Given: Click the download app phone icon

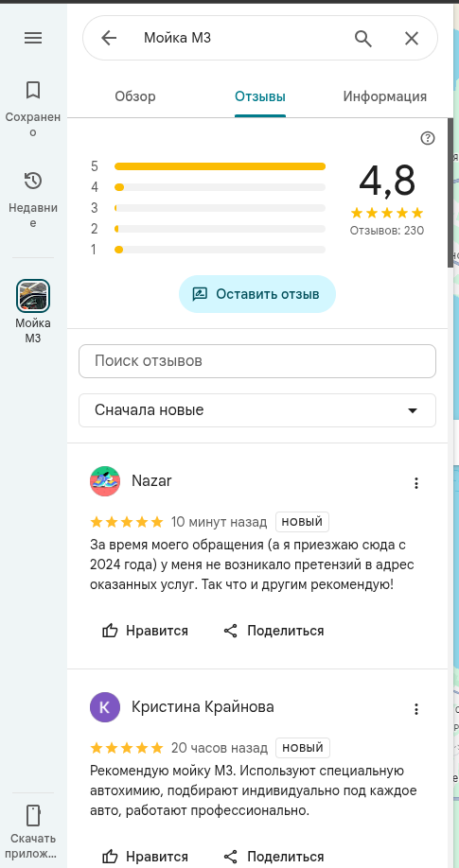Looking at the screenshot, I should point(33,815).
